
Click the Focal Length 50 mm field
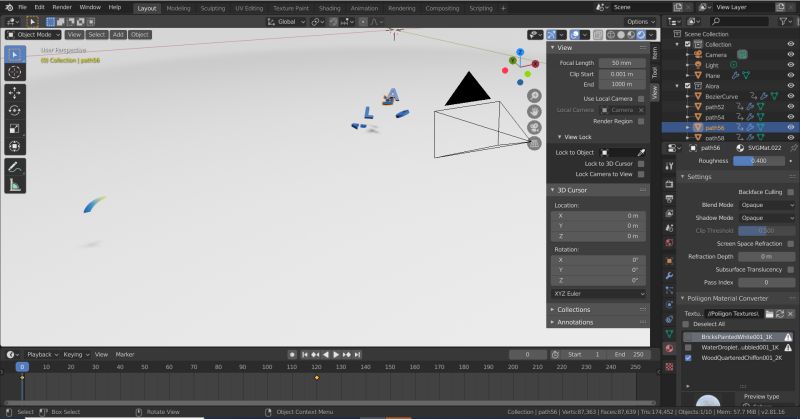point(622,63)
